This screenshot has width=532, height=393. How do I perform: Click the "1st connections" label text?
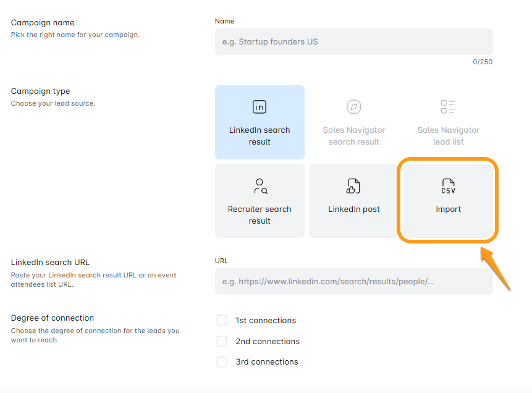266,321
